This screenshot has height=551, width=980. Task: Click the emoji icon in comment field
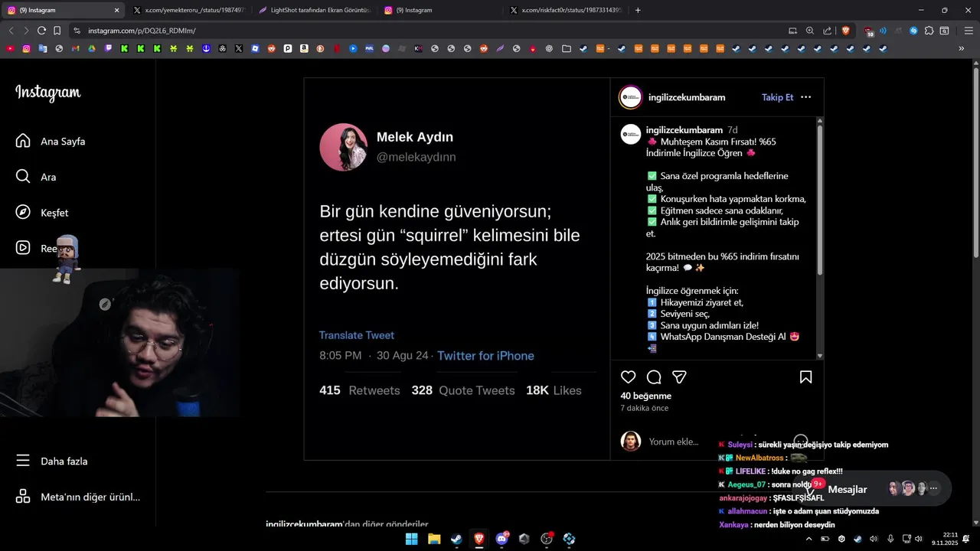point(801,442)
